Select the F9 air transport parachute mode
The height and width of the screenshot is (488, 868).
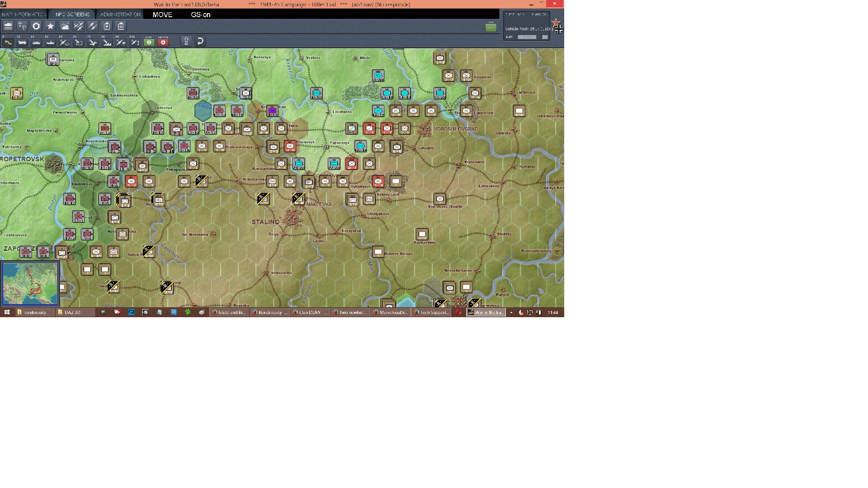tap(120, 42)
